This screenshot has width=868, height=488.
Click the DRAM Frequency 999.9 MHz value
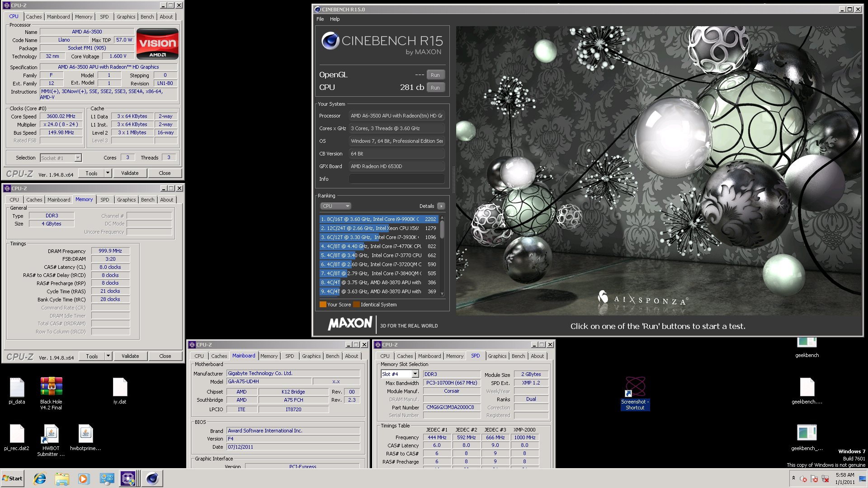[110, 251]
